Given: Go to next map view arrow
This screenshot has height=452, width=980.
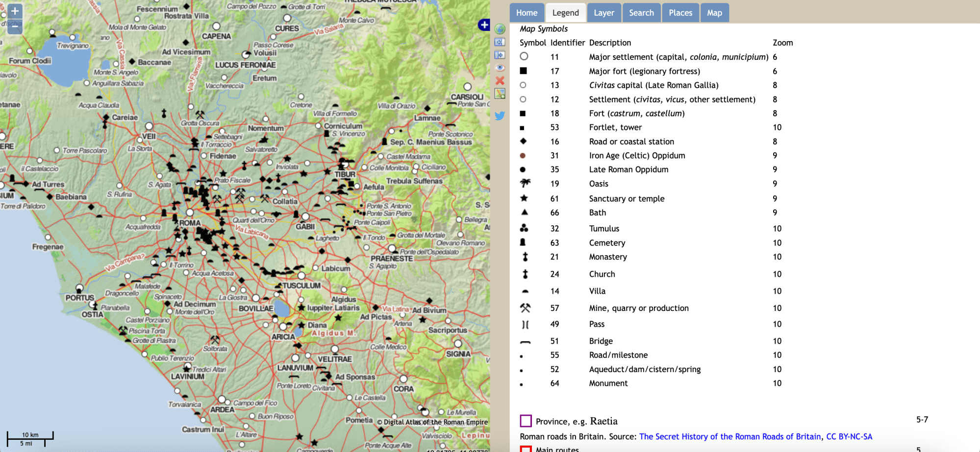Looking at the screenshot, I should pos(500,55).
